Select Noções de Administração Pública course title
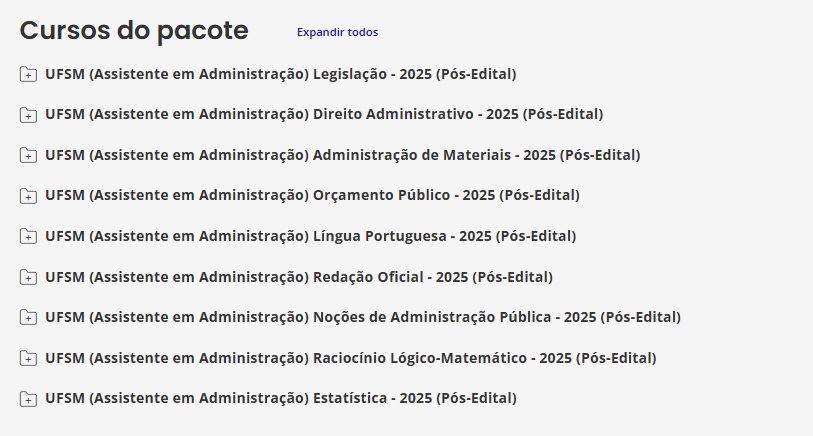813x436 pixels. [363, 317]
